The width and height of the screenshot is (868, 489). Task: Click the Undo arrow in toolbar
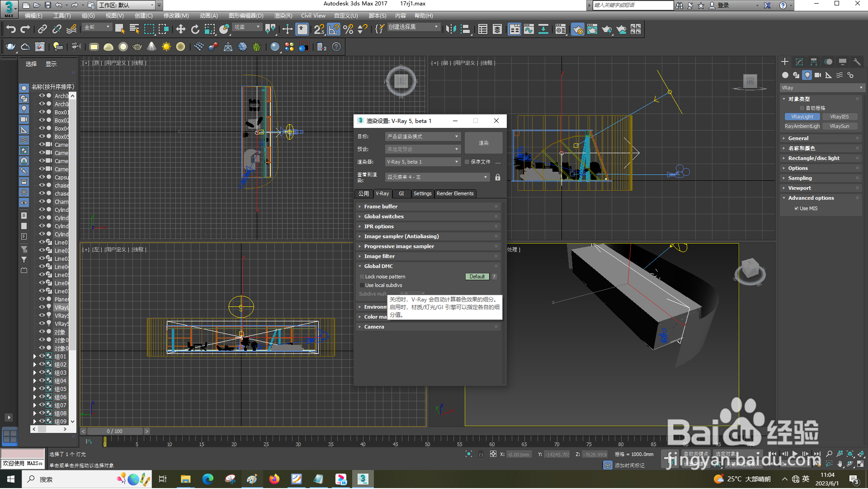(10, 29)
